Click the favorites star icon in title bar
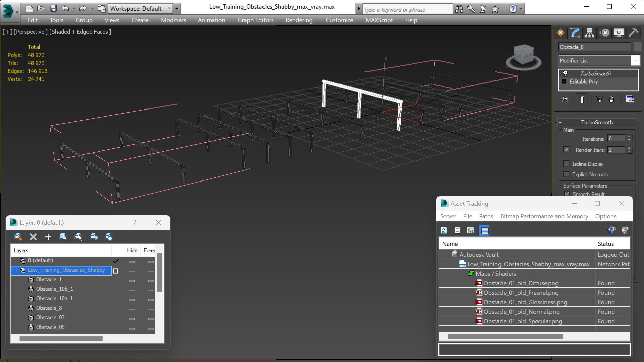The height and width of the screenshot is (362, 644). click(x=495, y=9)
